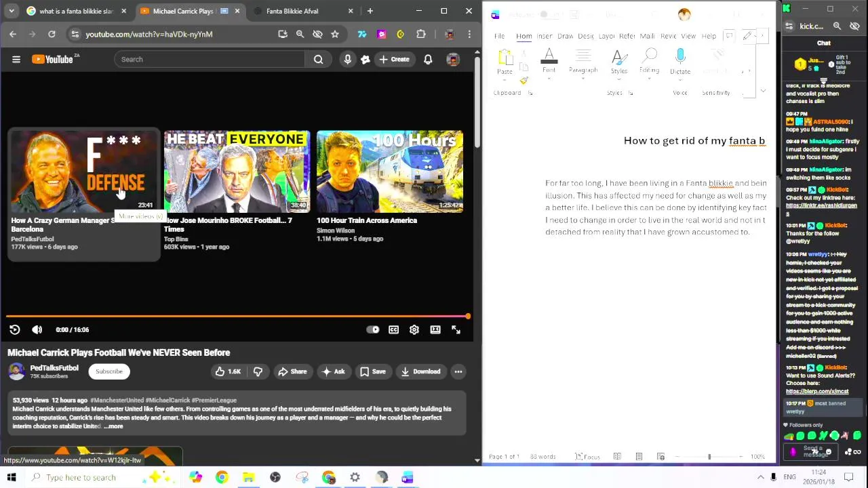The height and width of the screenshot is (488, 868).
Task: Reload the YouTube page
Action: (52, 34)
